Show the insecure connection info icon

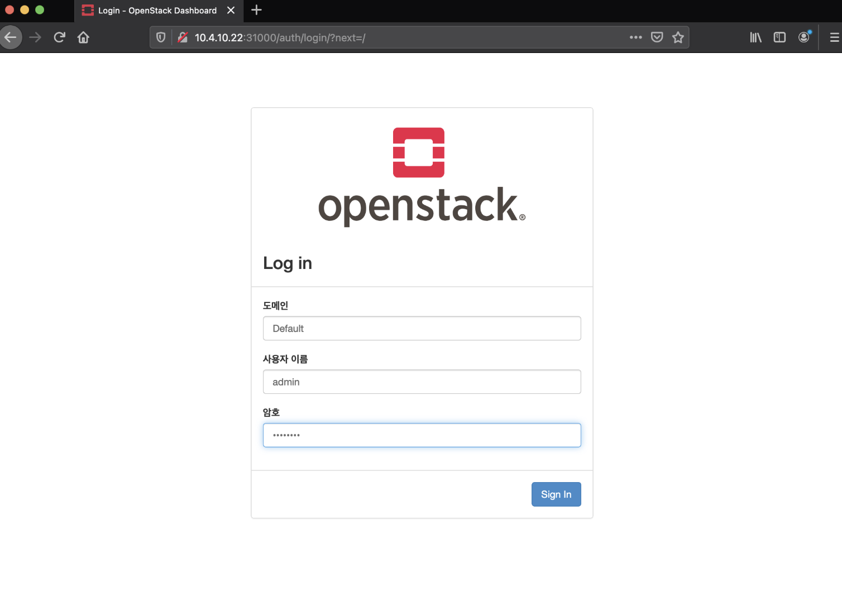[x=183, y=37]
